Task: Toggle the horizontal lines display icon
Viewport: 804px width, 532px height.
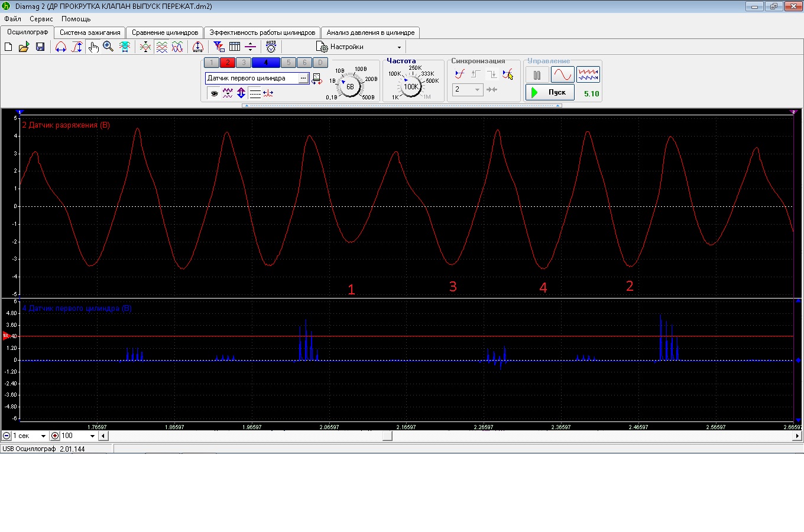Action: (x=255, y=93)
